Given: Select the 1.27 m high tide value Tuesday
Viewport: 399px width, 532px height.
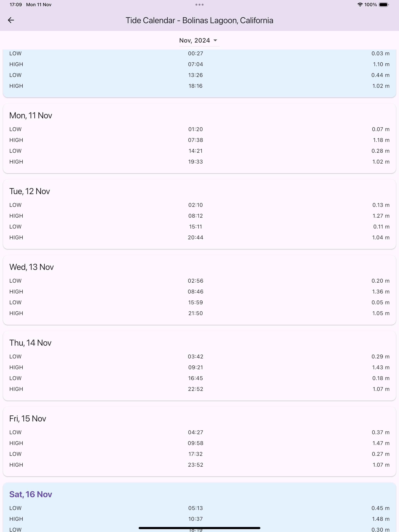Looking at the screenshot, I should [381, 216].
